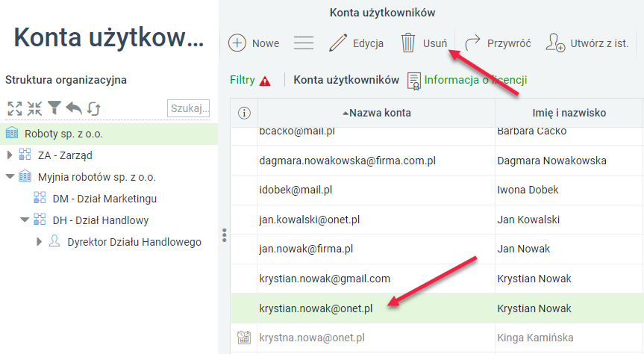
Task: Click the Utwórz z ist. user icon
Action: point(555,43)
